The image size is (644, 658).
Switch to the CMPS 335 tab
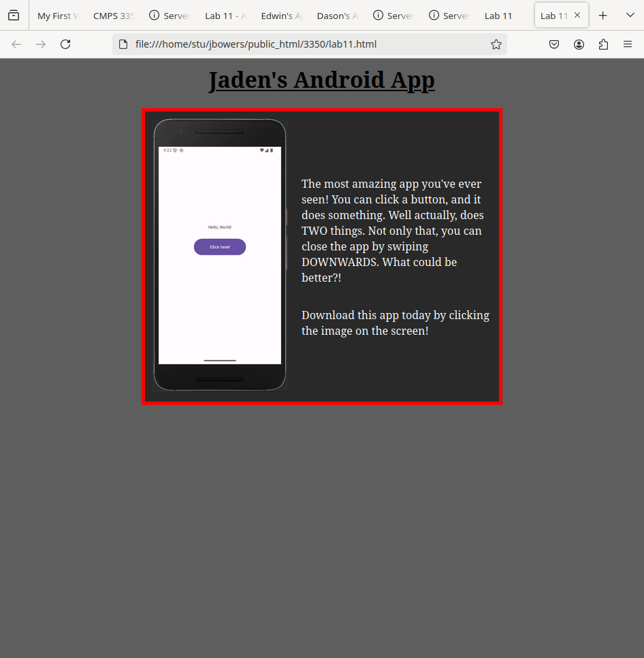pyautogui.click(x=114, y=16)
